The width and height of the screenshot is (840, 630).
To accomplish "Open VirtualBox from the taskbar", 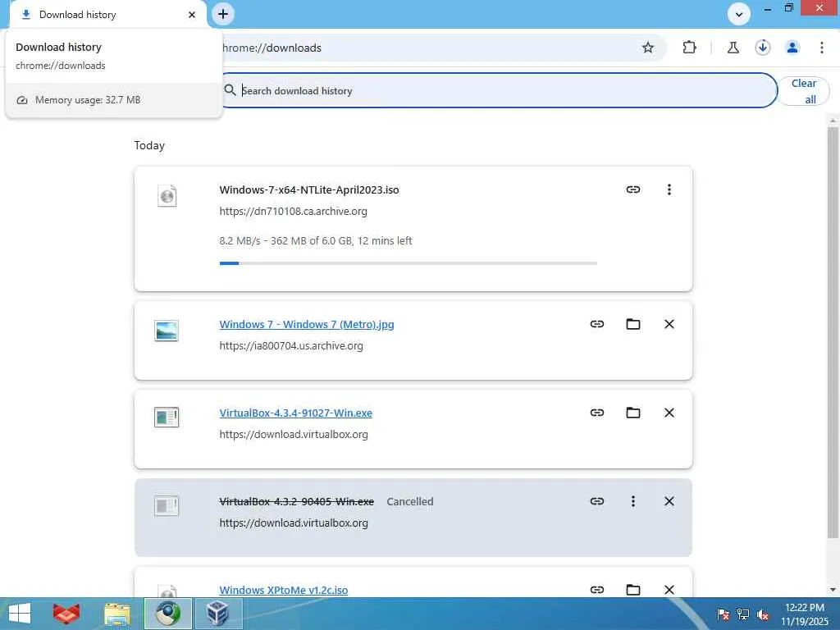I will (218, 614).
